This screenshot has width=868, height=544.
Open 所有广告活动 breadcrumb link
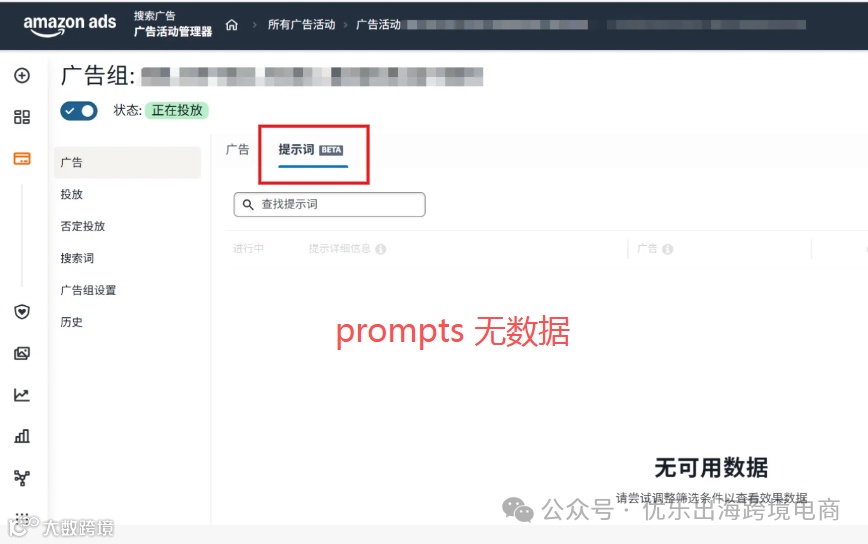coord(302,25)
